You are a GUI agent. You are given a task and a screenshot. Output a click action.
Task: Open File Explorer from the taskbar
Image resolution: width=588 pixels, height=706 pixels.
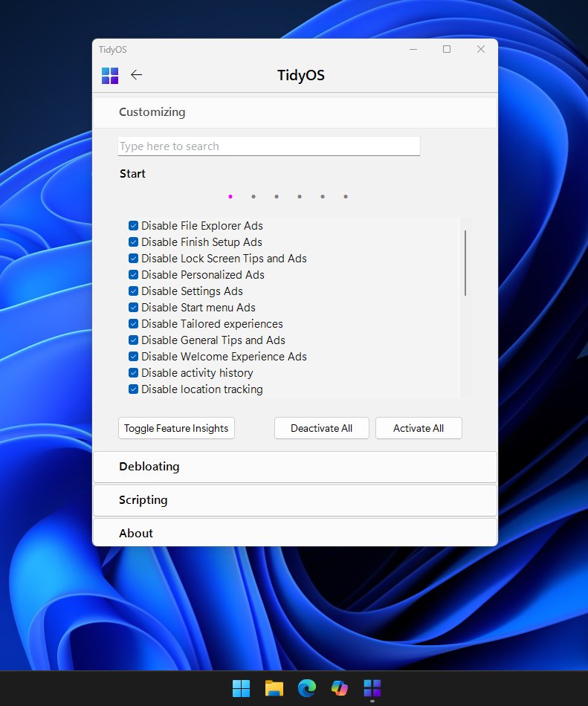tap(274, 688)
